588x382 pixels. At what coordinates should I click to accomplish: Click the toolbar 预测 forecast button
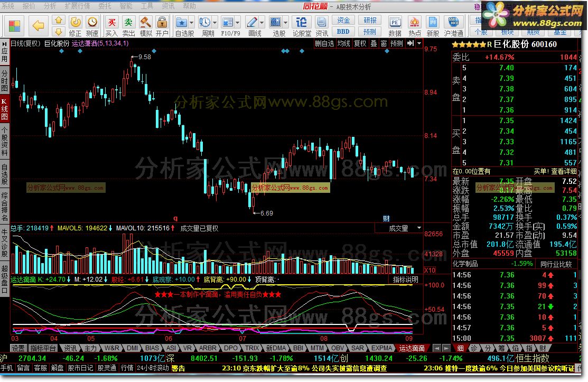click(370, 32)
